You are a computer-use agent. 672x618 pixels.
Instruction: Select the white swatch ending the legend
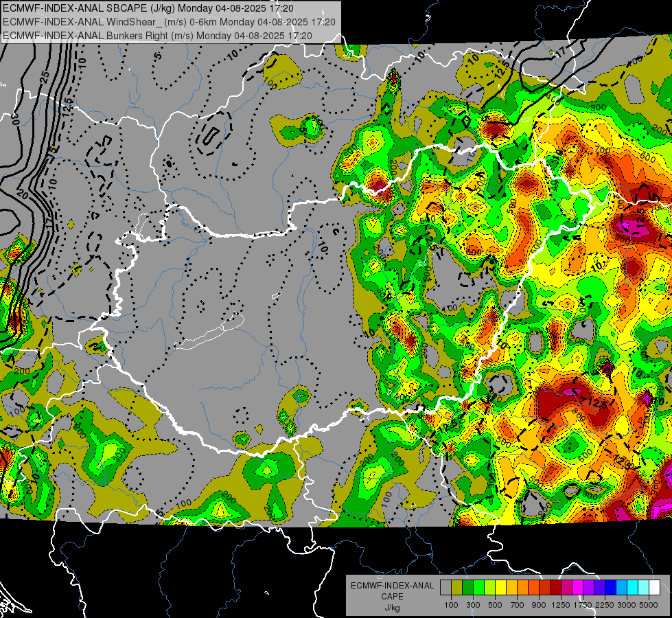pos(654,588)
